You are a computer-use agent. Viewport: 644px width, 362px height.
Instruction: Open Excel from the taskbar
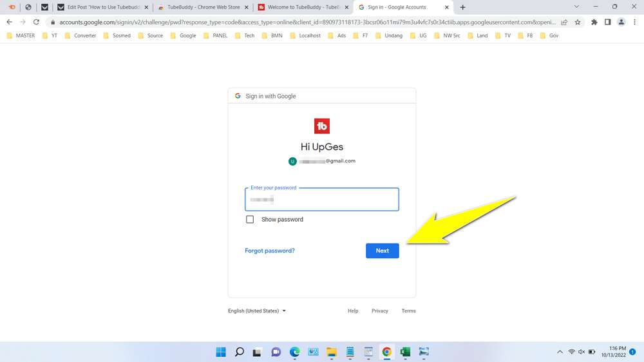tap(405, 352)
